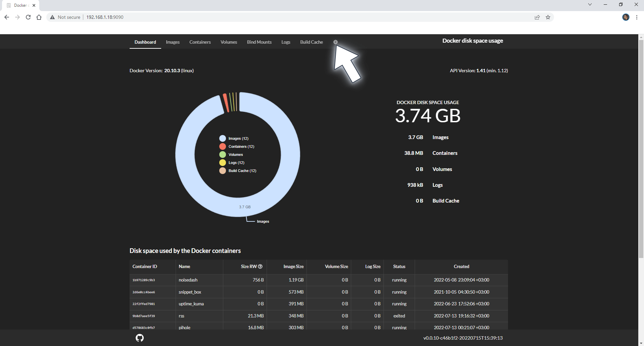Sort table by Status column header
Image resolution: width=644 pixels, height=346 pixels.
coord(399,266)
